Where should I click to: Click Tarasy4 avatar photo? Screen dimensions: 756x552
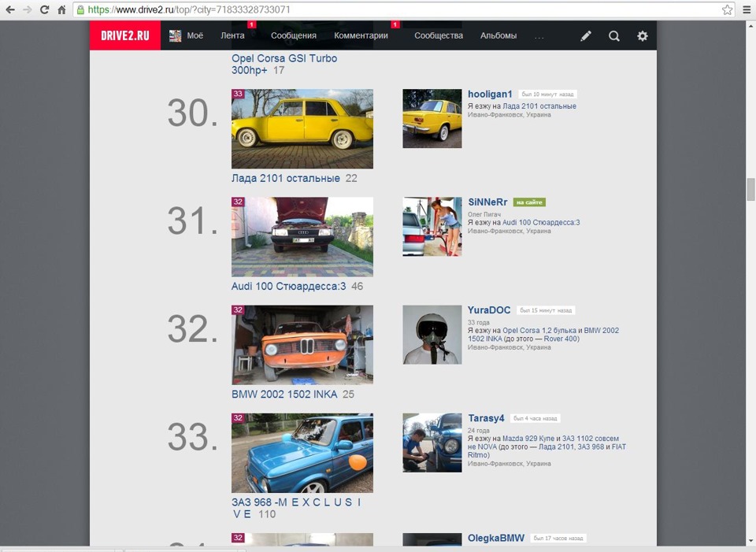pos(432,443)
